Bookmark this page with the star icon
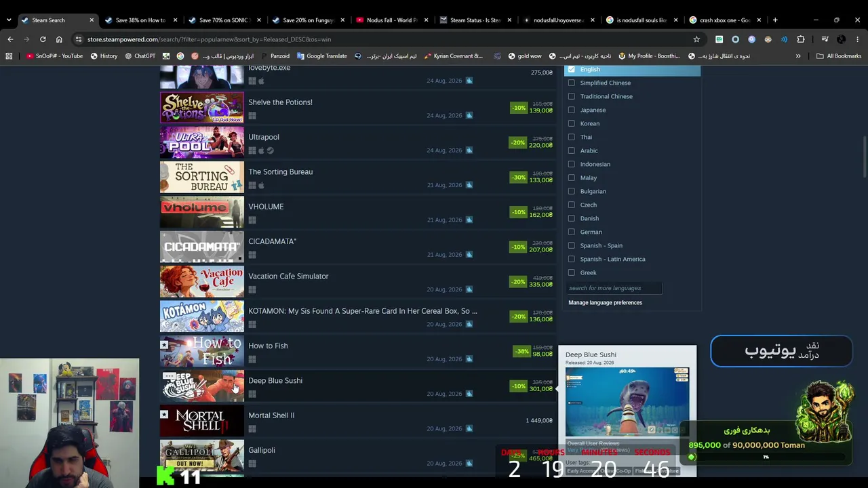This screenshot has width=868, height=488. tap(696, 39)
